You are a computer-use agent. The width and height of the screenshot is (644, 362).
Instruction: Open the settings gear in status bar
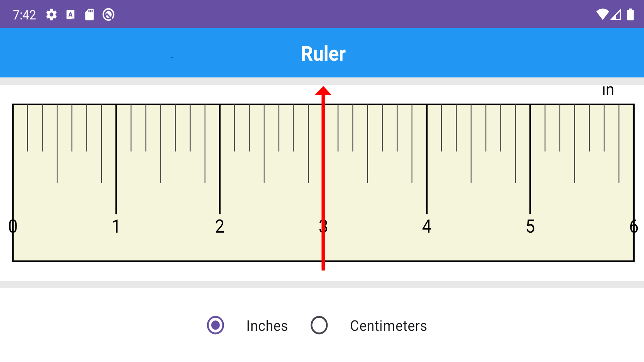click(x=51, y=15)
